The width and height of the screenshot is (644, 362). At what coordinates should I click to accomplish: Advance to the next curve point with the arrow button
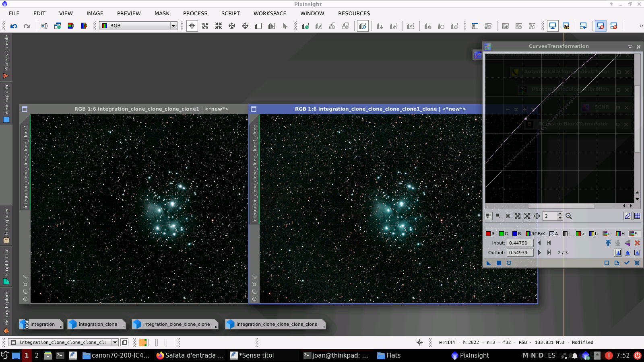click(x=539, y=252)
